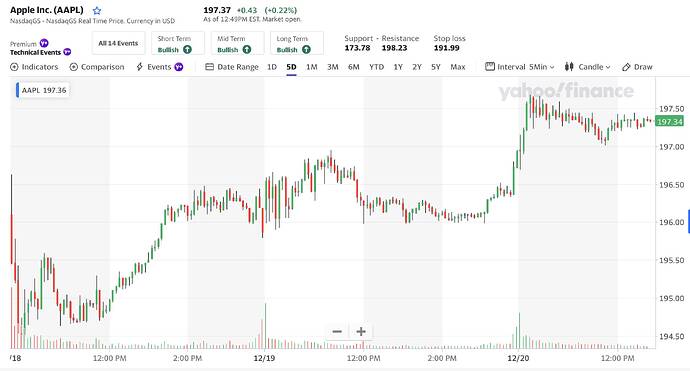Screen dimensions: 690x371
Task: Click the Indicators plus icon
Action: 14,67
